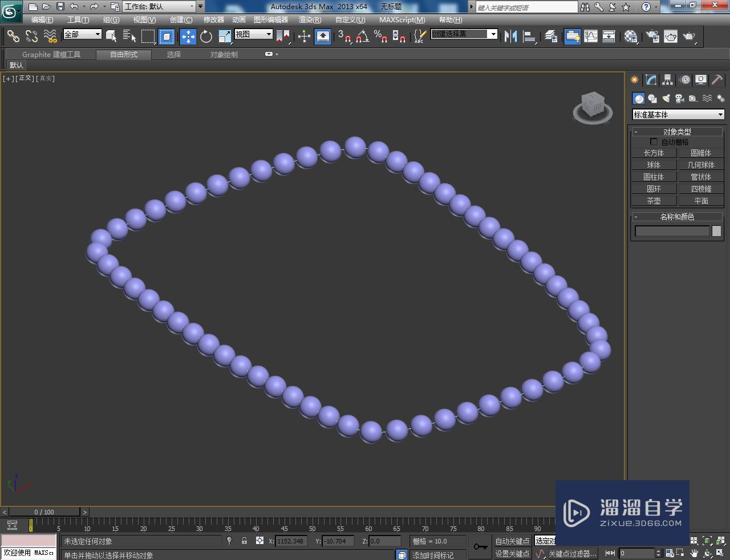
Task: Click the Render Production teapot icon
Action: [690, 36]
